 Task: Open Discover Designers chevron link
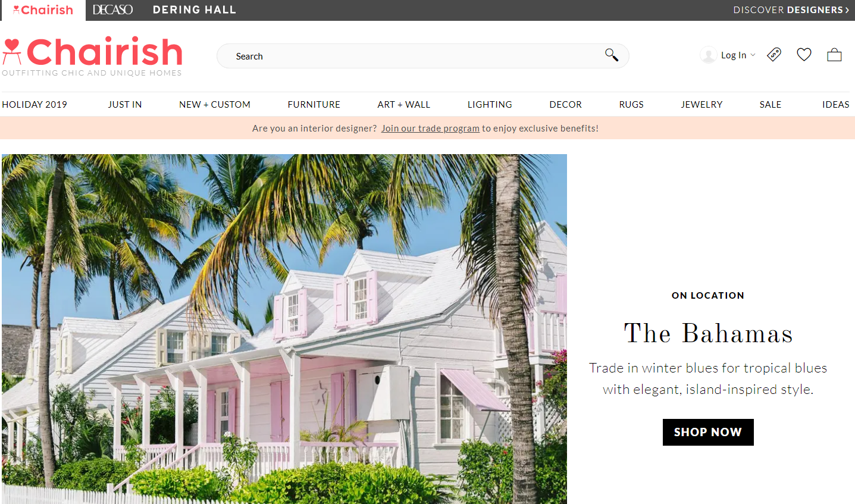point(791,10)
